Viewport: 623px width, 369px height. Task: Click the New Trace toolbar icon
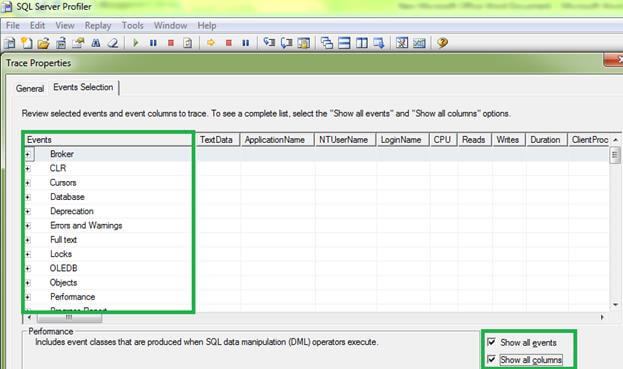(x=10, y=43)
